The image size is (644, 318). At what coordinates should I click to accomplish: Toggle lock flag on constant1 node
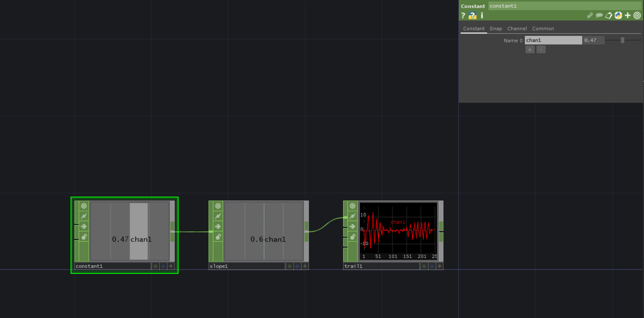click(84, 237)
